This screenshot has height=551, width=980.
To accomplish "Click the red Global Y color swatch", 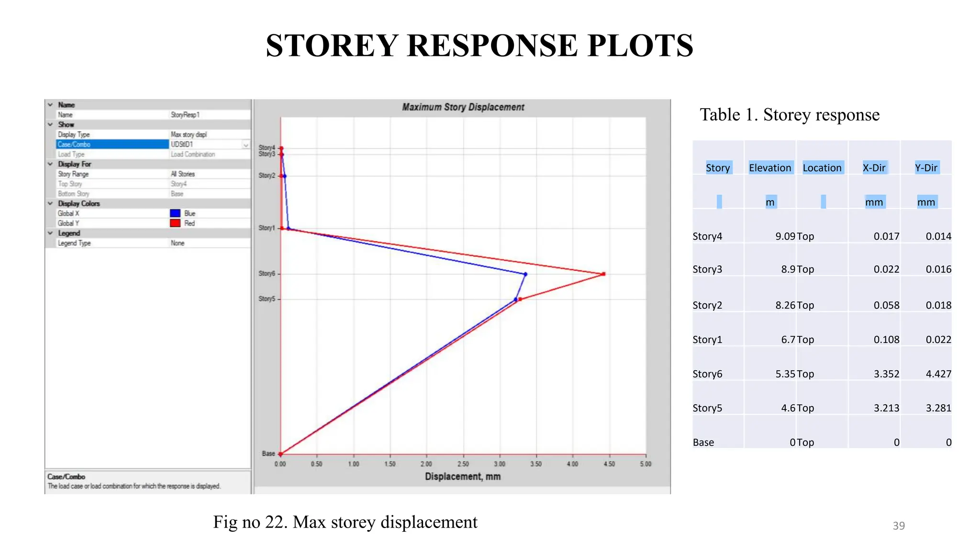I will coord(175,223).
